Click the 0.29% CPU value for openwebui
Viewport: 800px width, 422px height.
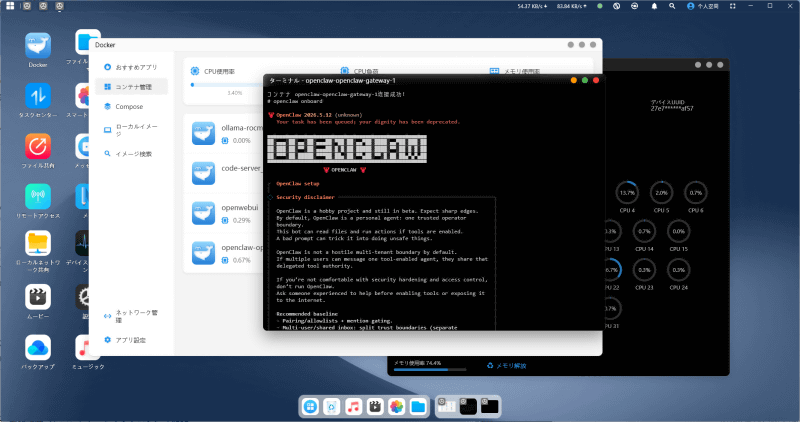pyautogui.click(x=241, y=220)
